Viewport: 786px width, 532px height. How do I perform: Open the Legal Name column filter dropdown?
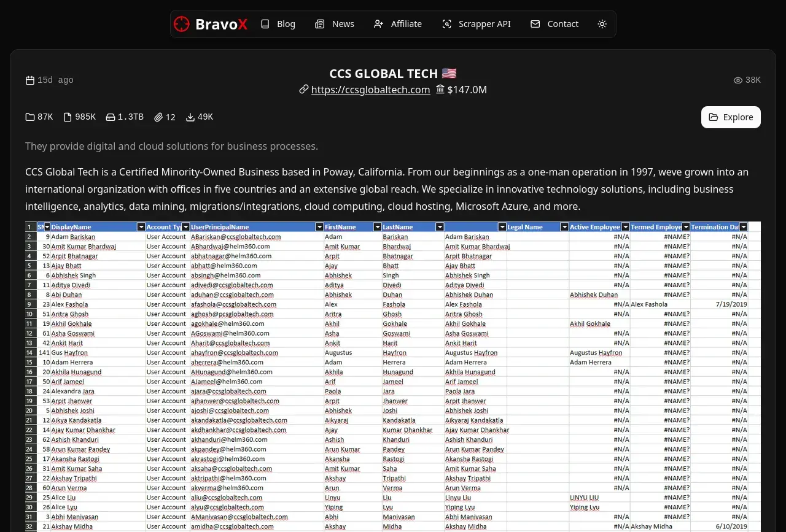click(x=565, y=227)
